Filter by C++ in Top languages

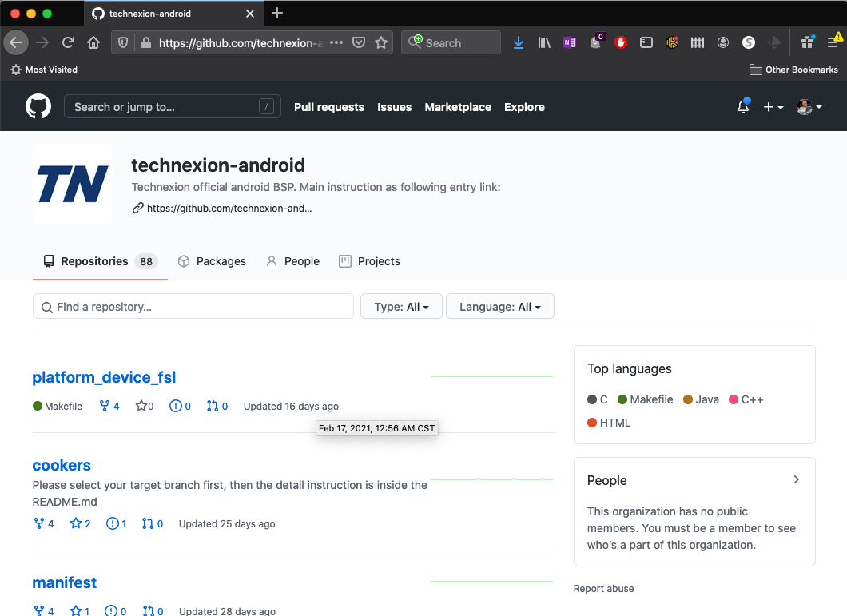click(746, 399)
